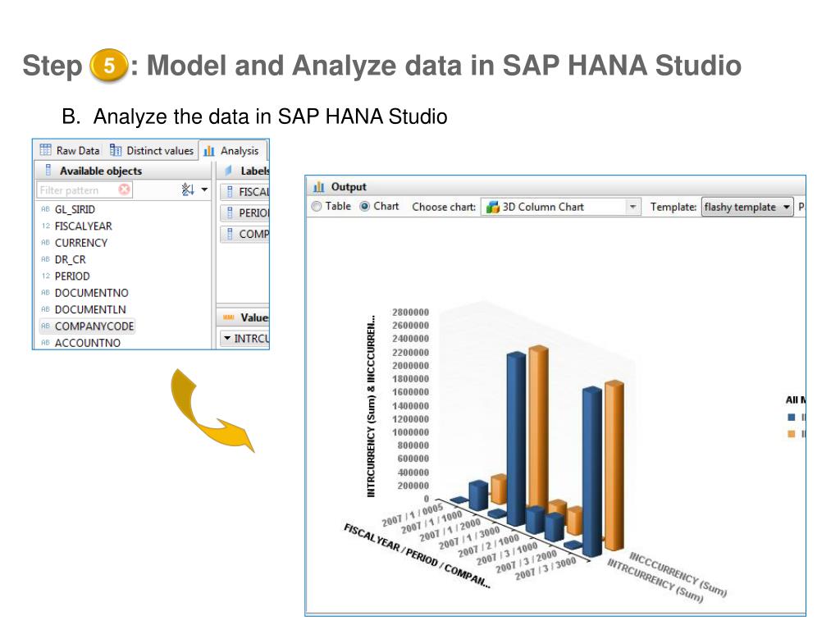
Task: Select DR_CR in Available objects
Action: 70,259
